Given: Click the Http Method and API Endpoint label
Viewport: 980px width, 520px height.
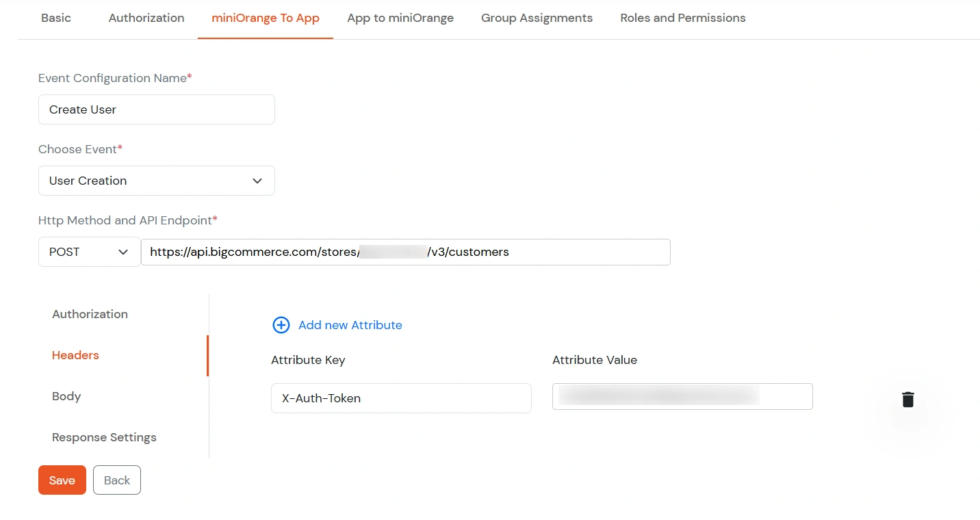Looking at the screenshot, I should pyautogui.click(x=128, y=220).
